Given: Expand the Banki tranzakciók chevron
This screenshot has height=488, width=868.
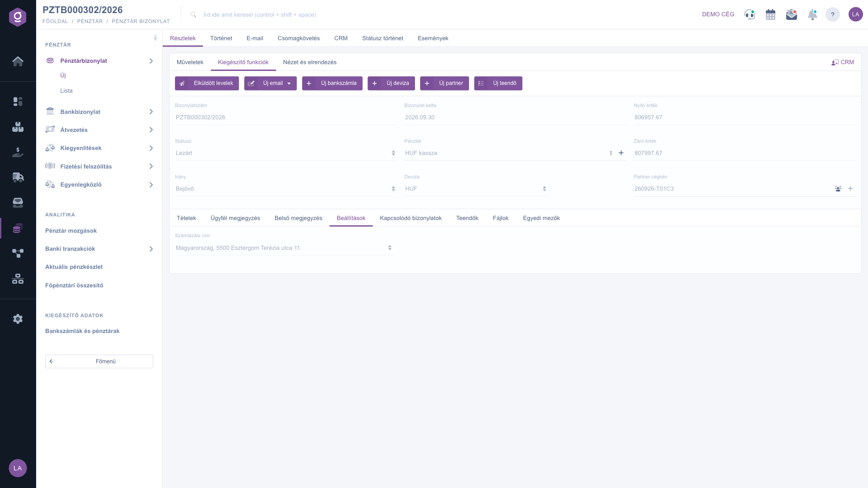Looking at the screenshot, I should click(151, 249).
